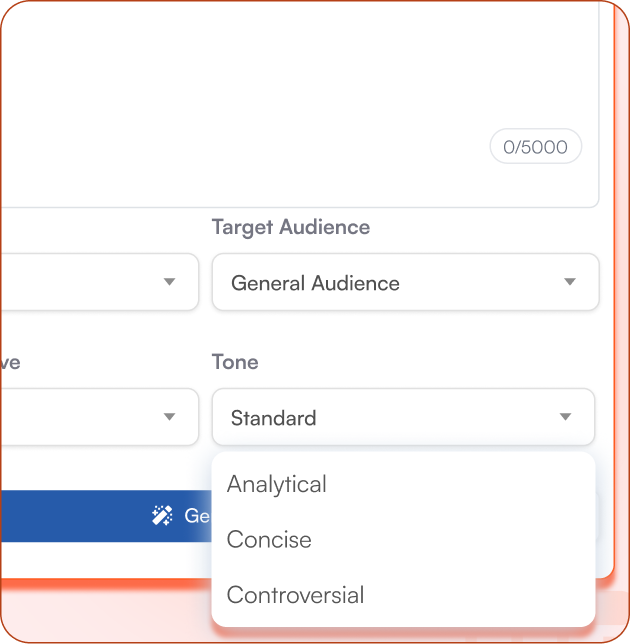This screenshot has height=644, width=630.
Task: Open the General Audience dropdown arrow
Action: 569,282
